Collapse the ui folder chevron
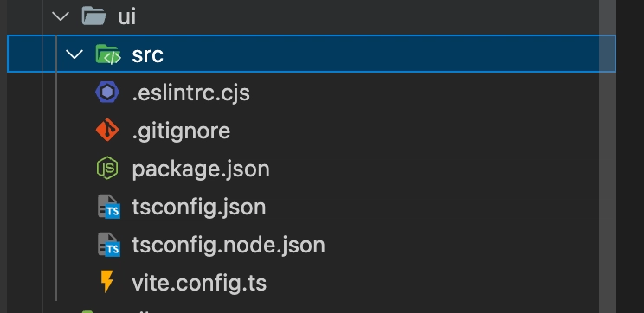644x313 pixels. [61, 16]
